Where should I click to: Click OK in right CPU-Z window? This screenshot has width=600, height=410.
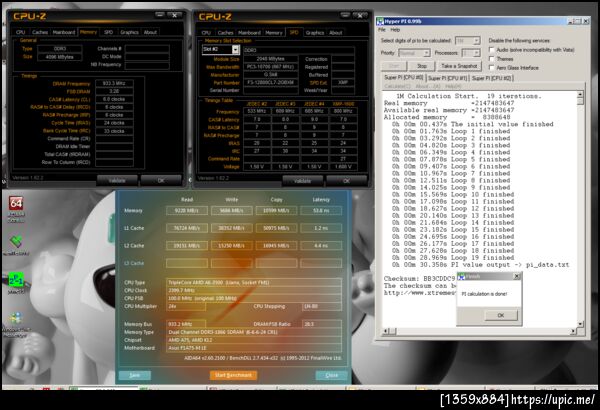pos(347,181)
